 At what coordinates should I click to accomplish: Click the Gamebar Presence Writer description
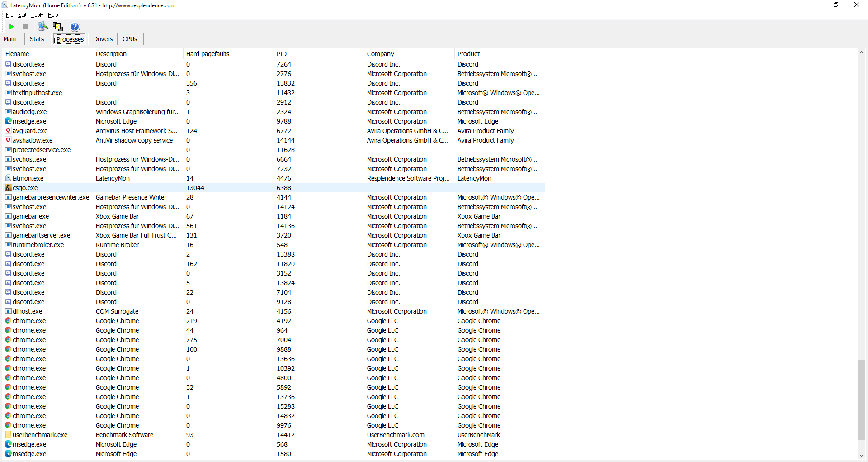click(131, 197)
